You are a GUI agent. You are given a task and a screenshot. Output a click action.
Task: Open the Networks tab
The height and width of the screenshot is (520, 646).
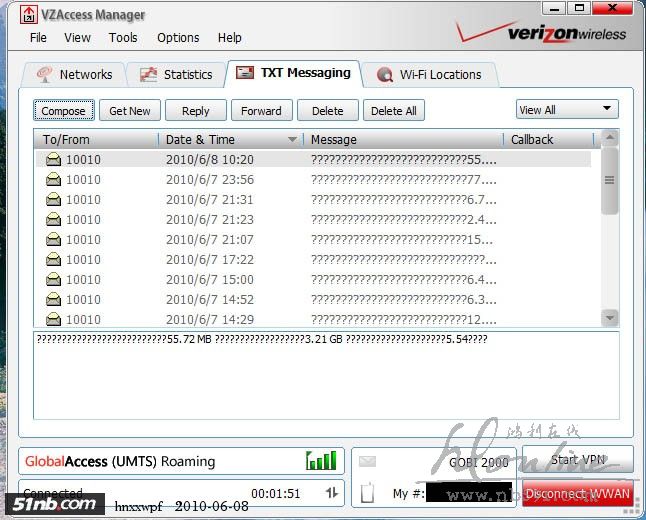[75, 75]
